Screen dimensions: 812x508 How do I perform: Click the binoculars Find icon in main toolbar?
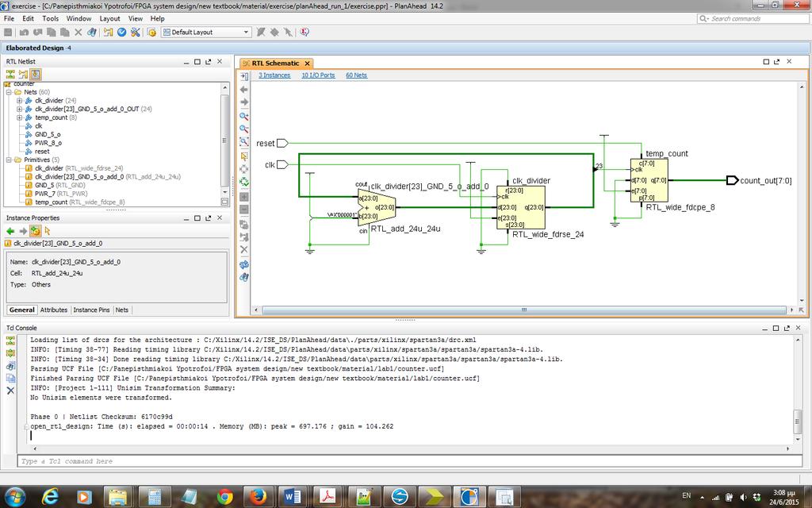(x=92, y=32)
